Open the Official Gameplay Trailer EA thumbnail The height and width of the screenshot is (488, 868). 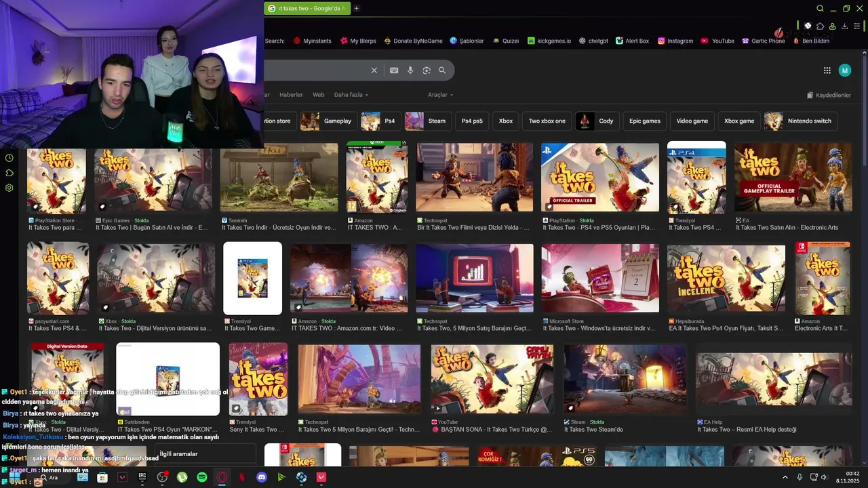[793, 178]
